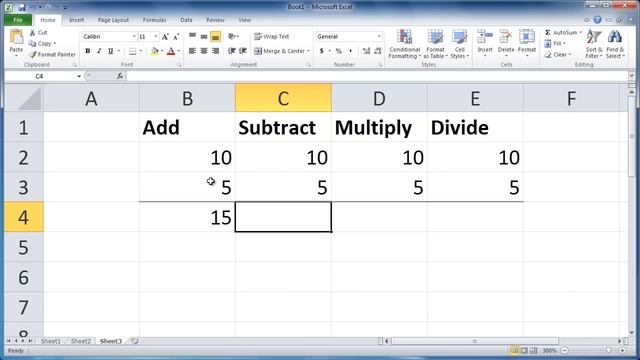This screenshot has height=360, width=640.
Task: Toggle Wrap Text
Action: [x=271, y=36]
